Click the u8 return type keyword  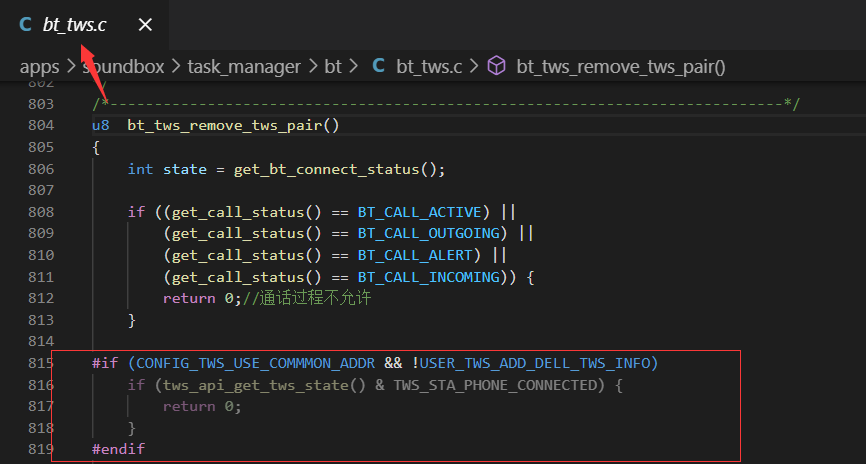click(101, 125)
